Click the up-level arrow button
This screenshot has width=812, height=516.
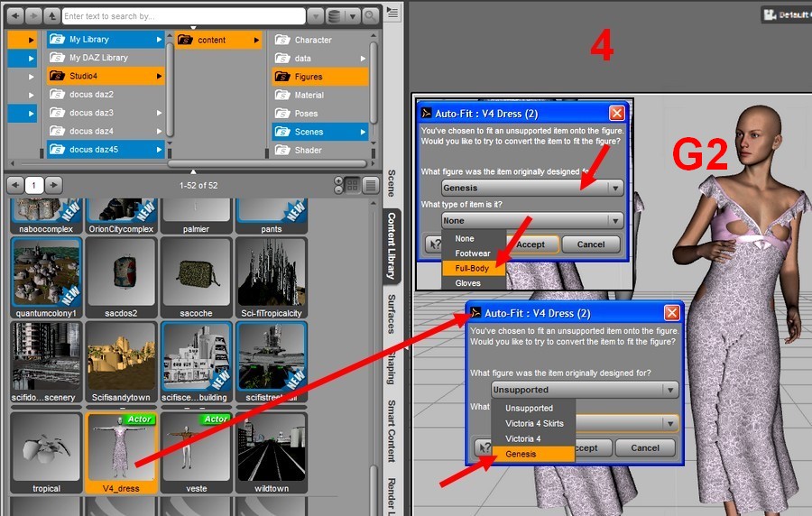click(51, 16)
